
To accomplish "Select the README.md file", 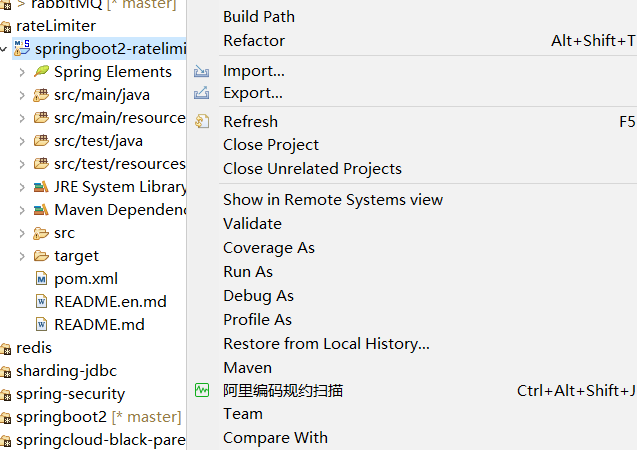I will [x=99, y=325].
